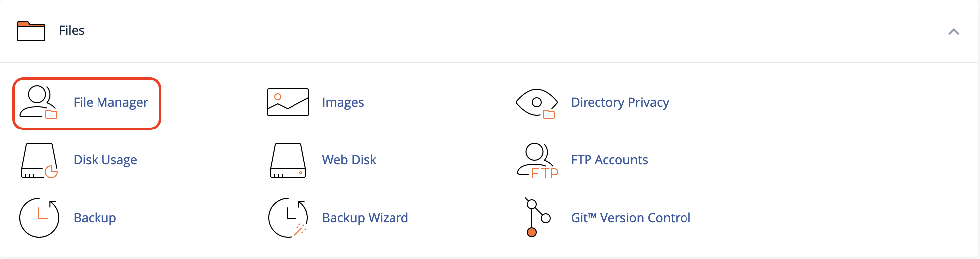The width and height of the screenshot is (980, 259).
Task: Open the Backup Wizard wand icon
Action: coord(288,218)
